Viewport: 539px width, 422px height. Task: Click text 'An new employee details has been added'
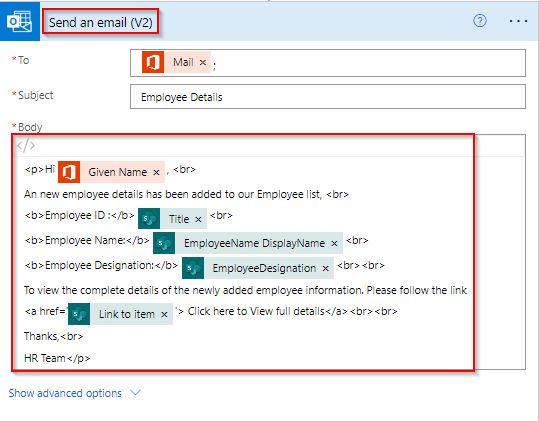(123, 194)
